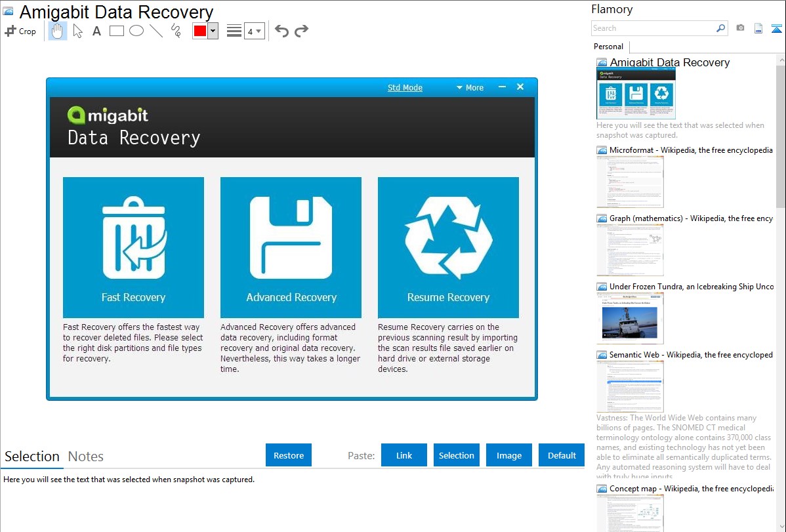Select the Crop tool
This screenshot has height=532, width=786.
20,31
